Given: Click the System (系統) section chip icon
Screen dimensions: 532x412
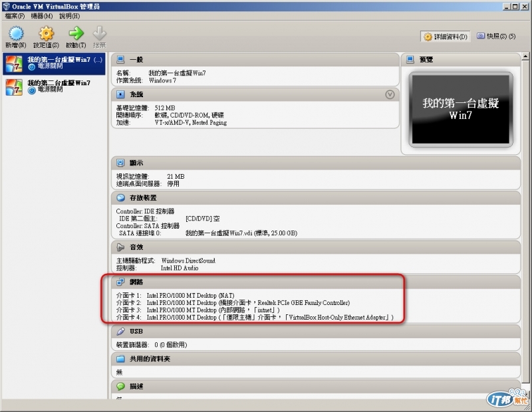Looking at the screenshot, I should (120, 94).
